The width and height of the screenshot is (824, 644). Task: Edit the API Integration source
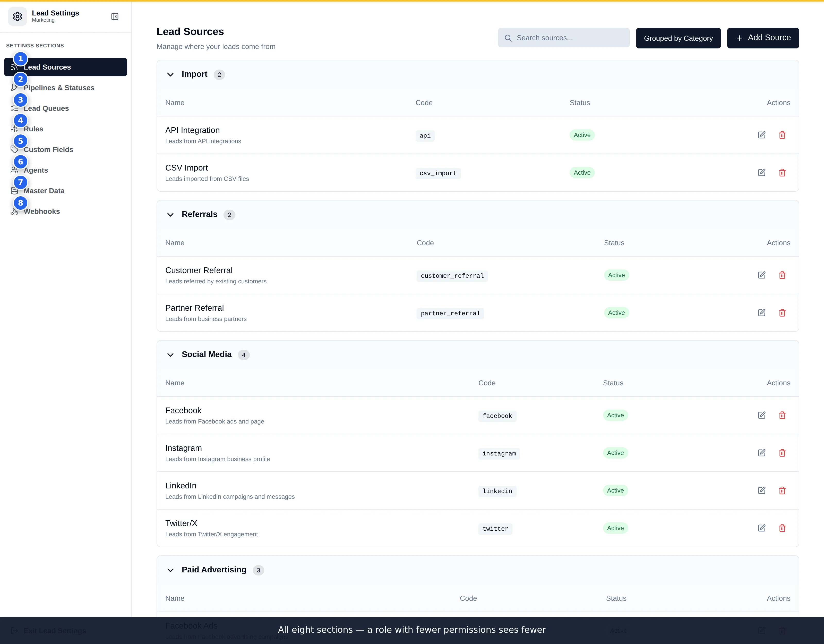762,135
